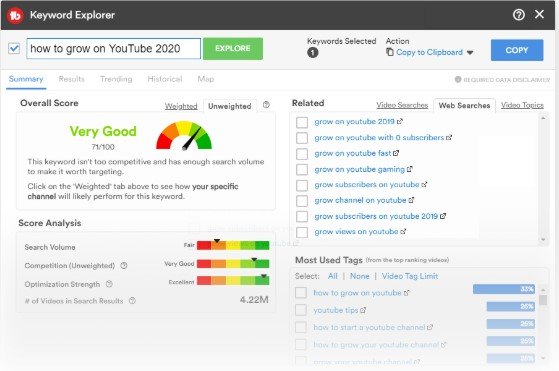Switch Related to Video Topics
Image resolution: width=559 pixels, height=371 pixels.
[x=522, y=105]
